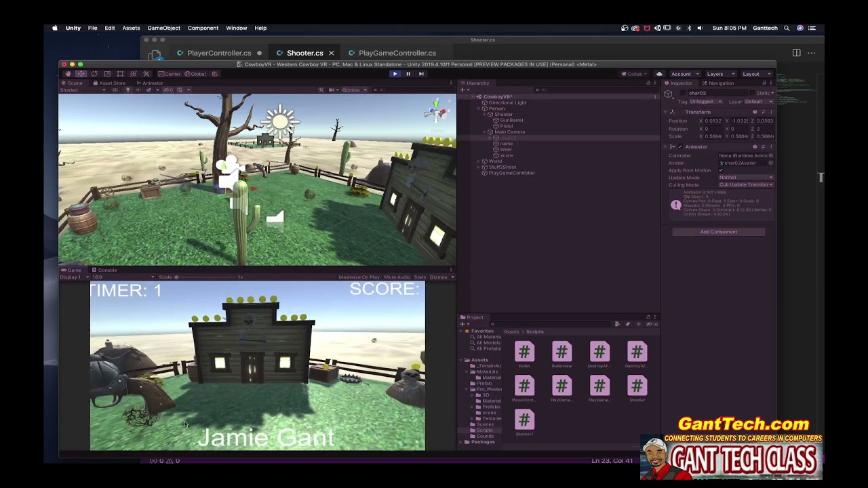Click the Collab button

635,74
